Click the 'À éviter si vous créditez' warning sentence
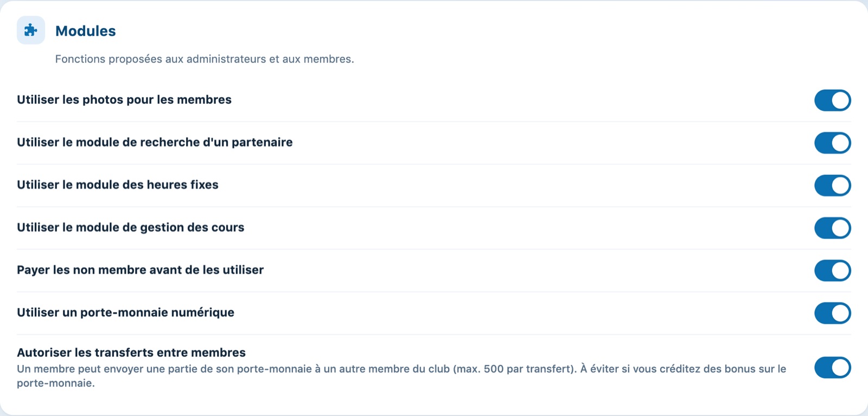The width and height of the screenshot is (868, 416). point(683,369)
